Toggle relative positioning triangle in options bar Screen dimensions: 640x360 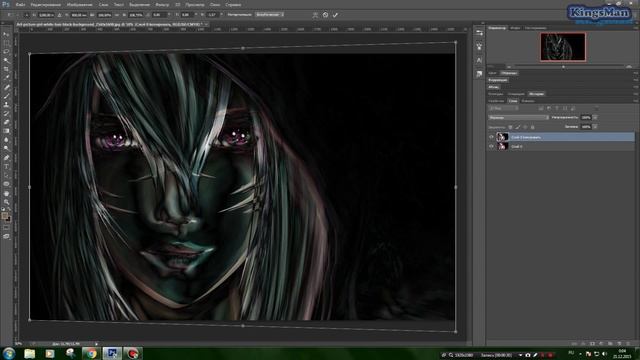[x=59, y=15]
